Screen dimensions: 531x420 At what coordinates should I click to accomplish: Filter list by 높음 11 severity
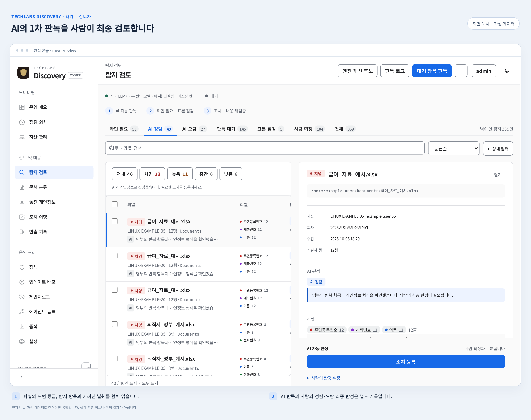click(180, 174)
